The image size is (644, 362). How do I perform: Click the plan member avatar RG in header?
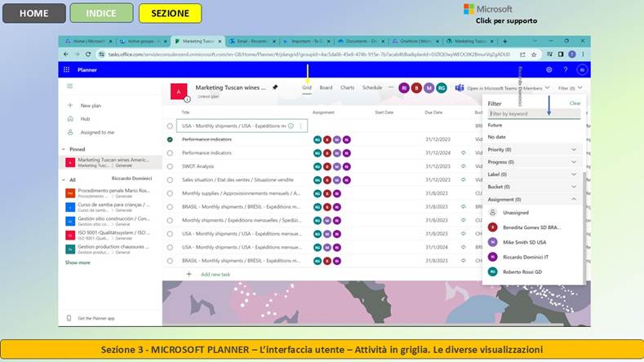(x=442, y=88)
